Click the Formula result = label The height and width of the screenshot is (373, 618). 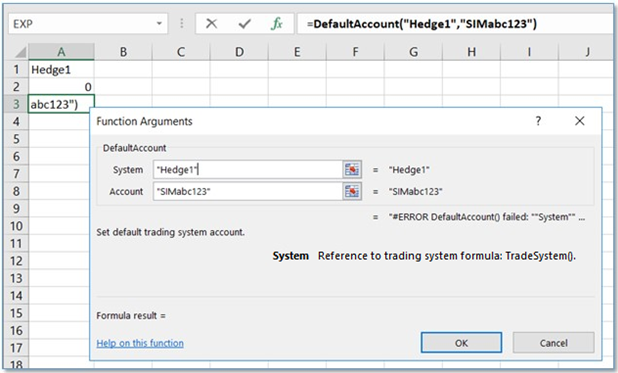point(131,315)
